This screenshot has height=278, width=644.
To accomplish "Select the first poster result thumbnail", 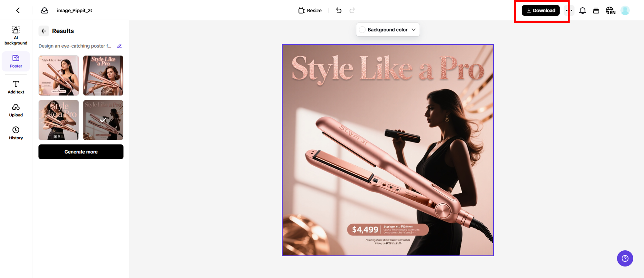I will pos(59,76).
